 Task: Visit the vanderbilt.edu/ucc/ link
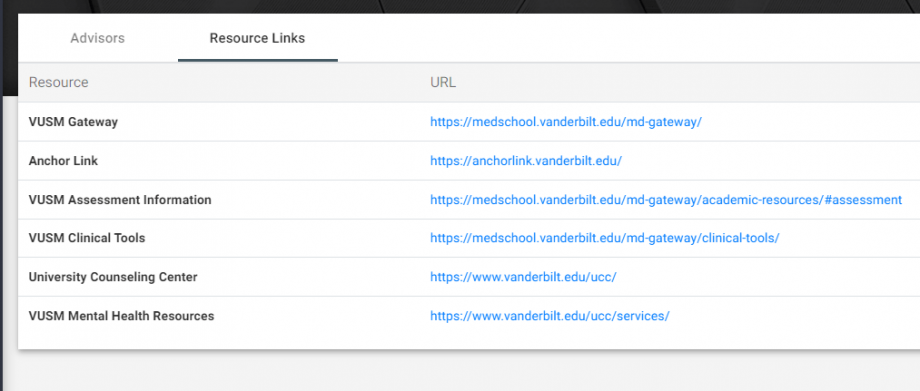point(523,277)
